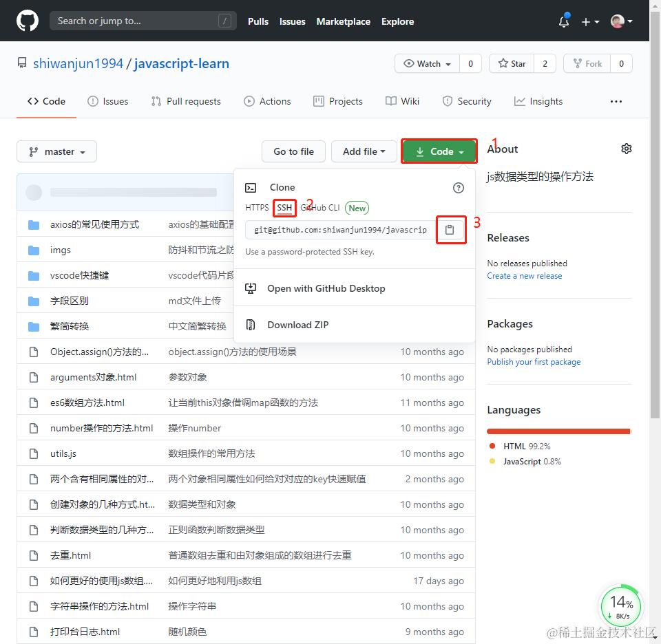Expand the Watch dropdown

point(427,63)
